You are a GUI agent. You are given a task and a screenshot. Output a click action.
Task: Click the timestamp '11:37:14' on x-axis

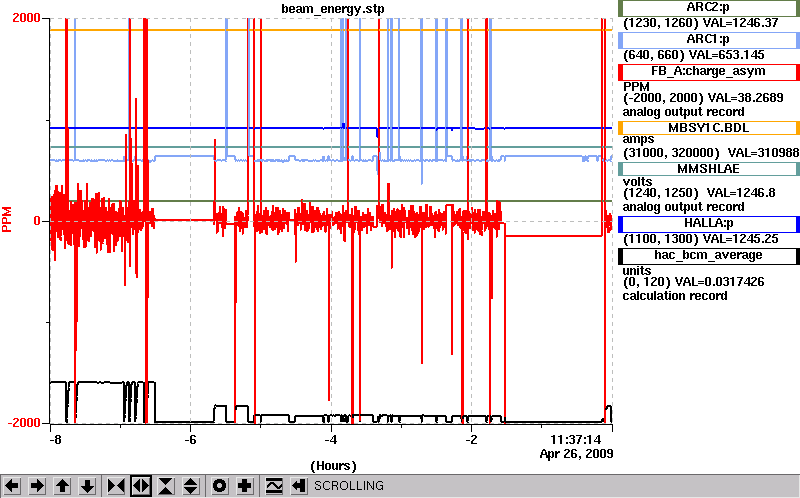click(x=576, y=439)
